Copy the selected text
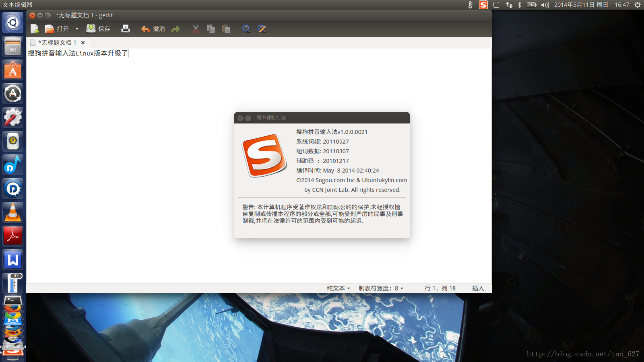 [211, 29]
